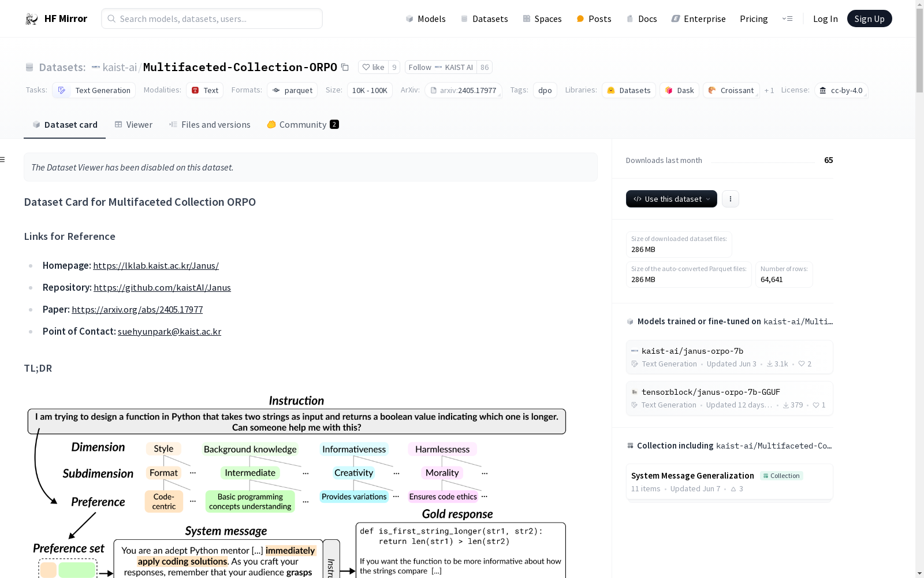
Task: Open the cc-by-4.0 license tag
Action: pyautogui.click(x=841, y=90)
